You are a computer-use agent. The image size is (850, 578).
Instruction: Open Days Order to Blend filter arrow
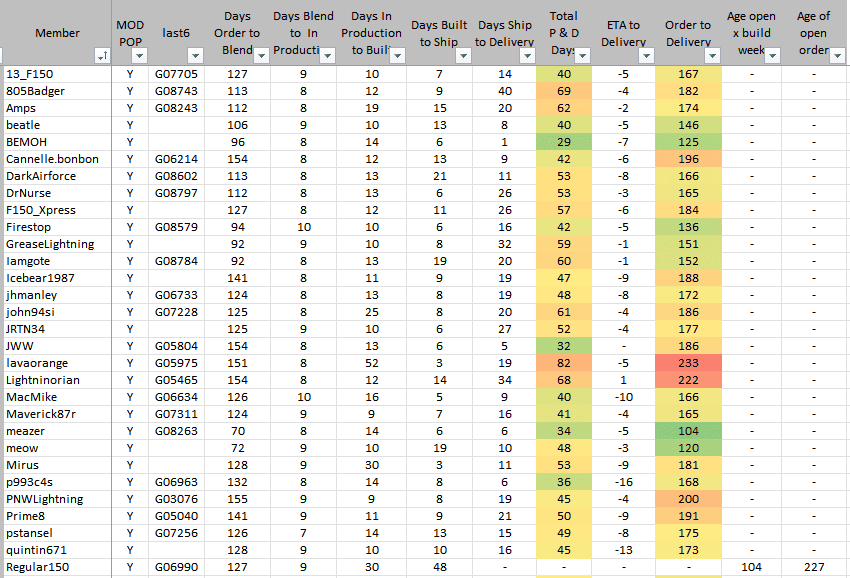(261, 56)
